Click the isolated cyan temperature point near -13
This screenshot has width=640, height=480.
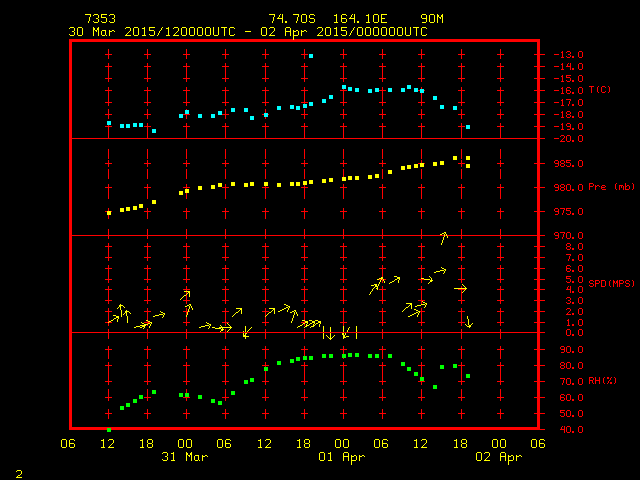point(311,56)
